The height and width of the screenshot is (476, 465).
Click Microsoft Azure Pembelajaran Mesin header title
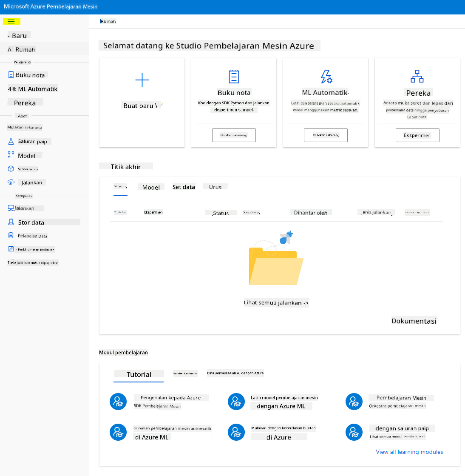tap(51, 6)
